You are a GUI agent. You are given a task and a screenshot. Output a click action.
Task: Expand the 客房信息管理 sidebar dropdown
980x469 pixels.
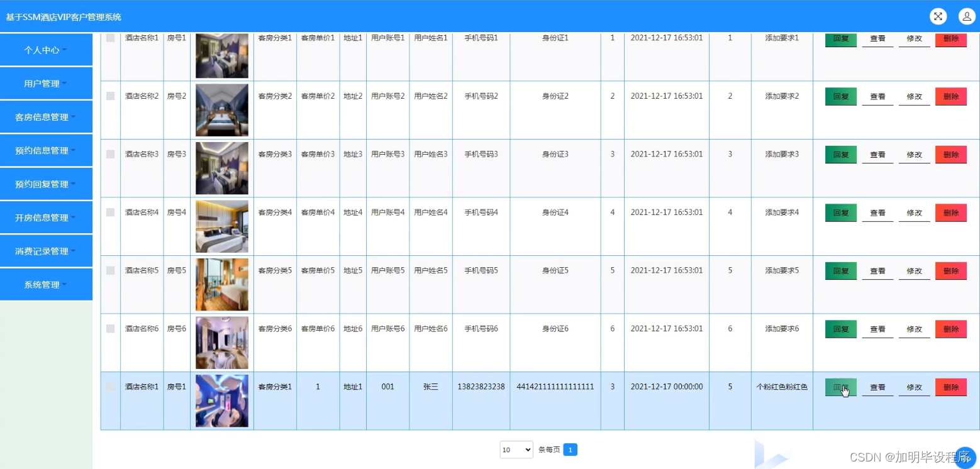pos(46,116)
